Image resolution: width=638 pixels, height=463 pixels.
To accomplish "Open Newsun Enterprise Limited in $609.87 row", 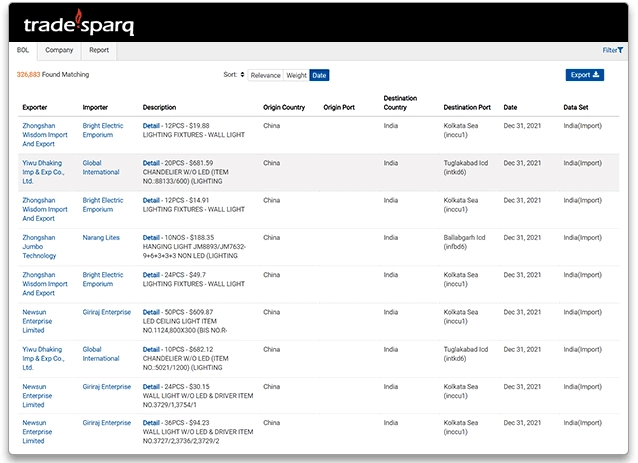I will tap(37, 321).
